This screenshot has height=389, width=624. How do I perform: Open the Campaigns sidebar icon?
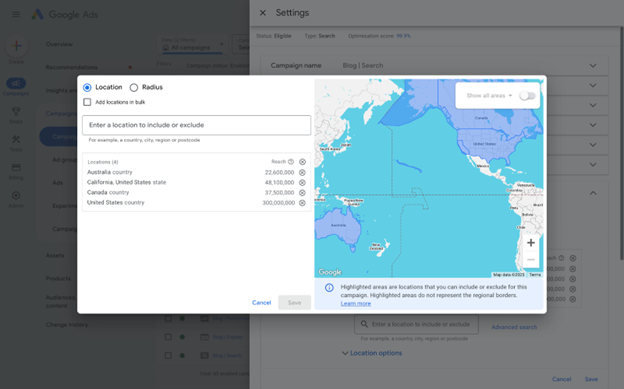(16, 84)
